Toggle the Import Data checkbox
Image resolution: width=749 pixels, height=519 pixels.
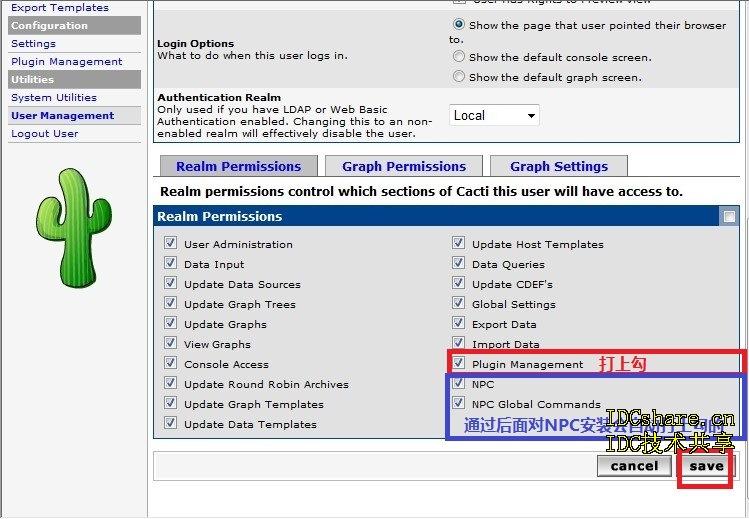pos(459,343)
